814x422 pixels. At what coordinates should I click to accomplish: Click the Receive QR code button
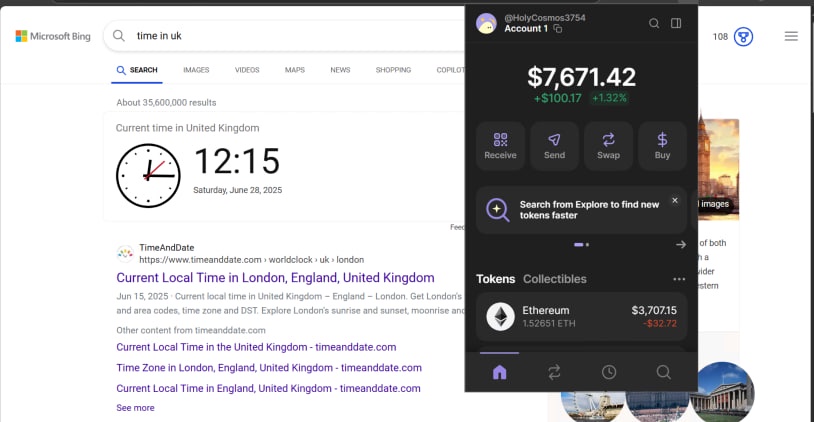point(500,146)
